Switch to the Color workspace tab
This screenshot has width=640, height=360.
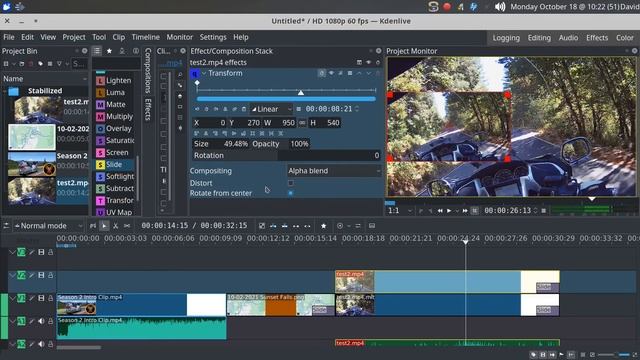point(624,38)
